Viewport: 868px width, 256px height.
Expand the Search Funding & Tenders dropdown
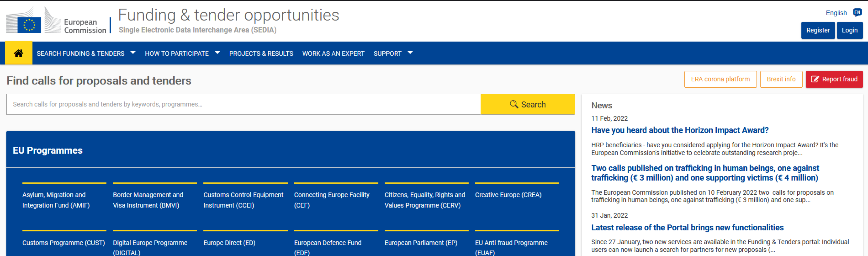[85, 53]
